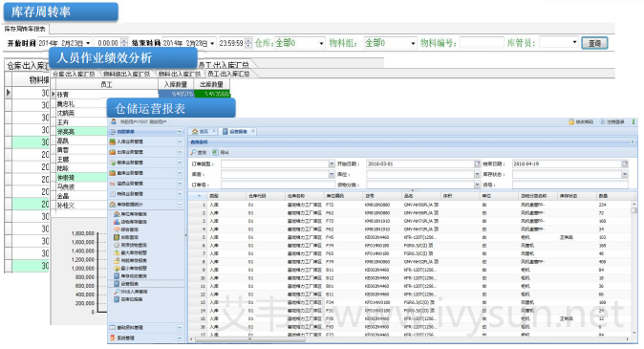Click the calendar icon beside 结束日期 field
644x349 pixels.
click(x=625, y=164)
